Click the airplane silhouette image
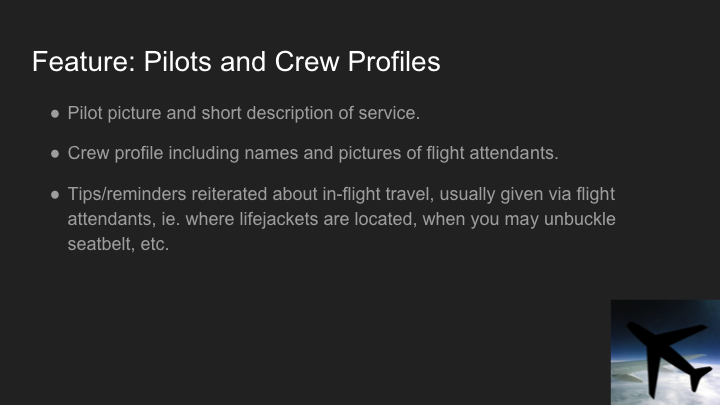 665,352
